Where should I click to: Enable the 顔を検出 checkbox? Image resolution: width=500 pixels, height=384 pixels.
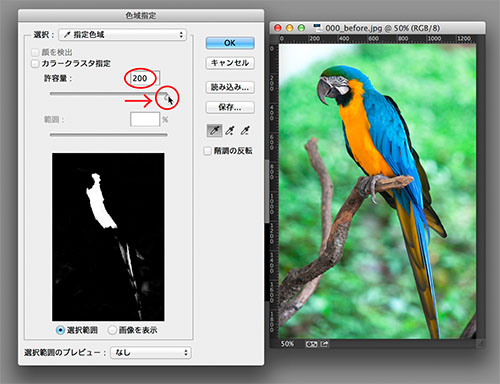point(35,52)
